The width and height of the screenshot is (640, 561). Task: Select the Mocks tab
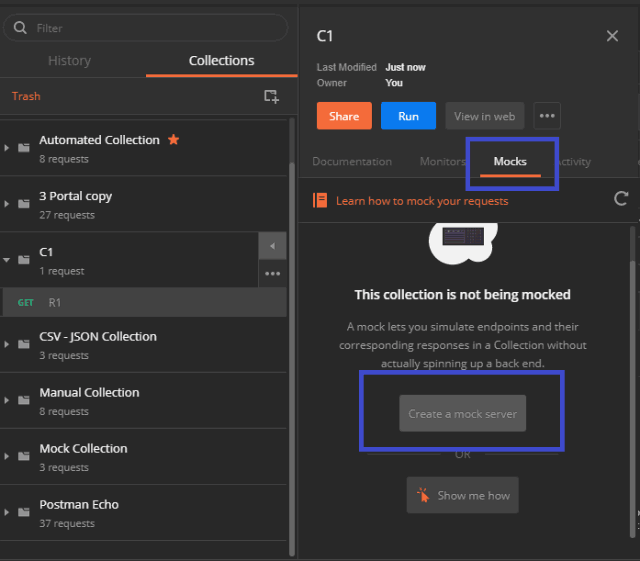tap(510, 162)
